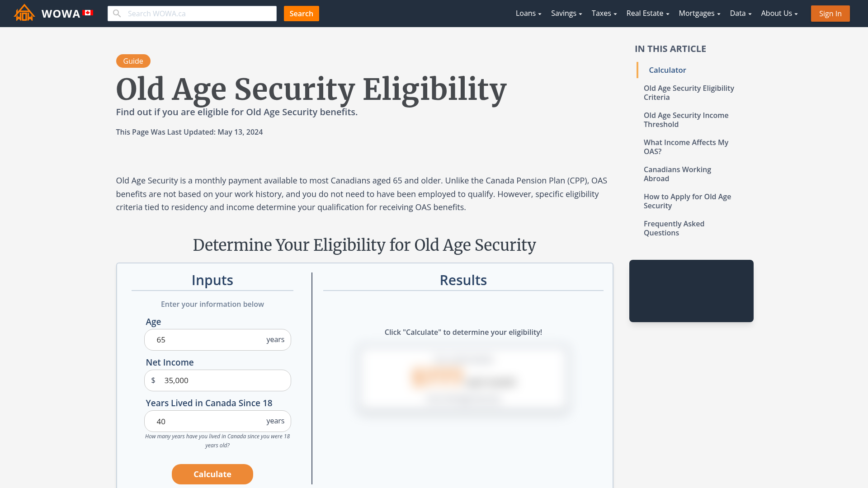Select Calculator in the article sidebar

tap(667, 70)
